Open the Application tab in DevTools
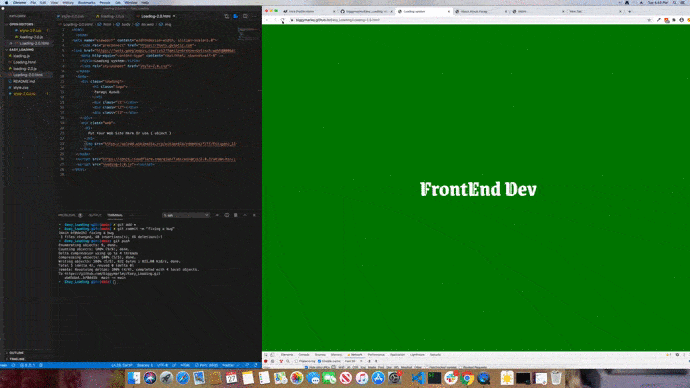The height and width of the screenshot is (388, 690). (x=397, y=355)
